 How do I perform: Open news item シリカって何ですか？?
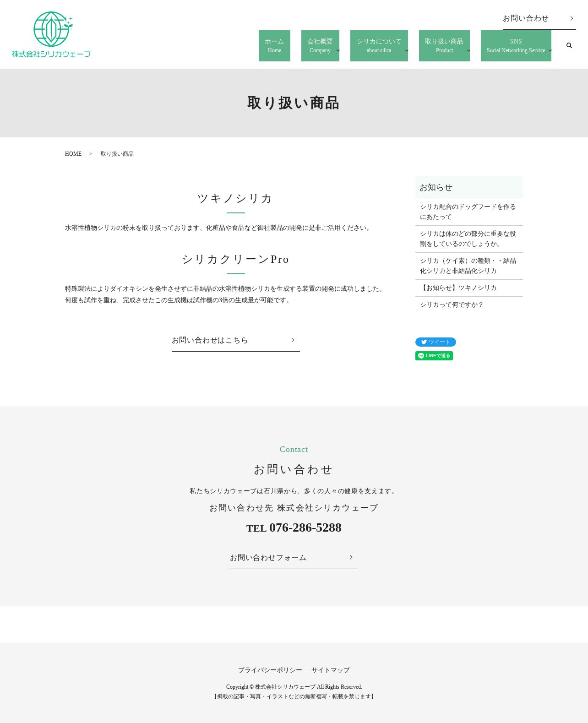click(x=469, y=305)
